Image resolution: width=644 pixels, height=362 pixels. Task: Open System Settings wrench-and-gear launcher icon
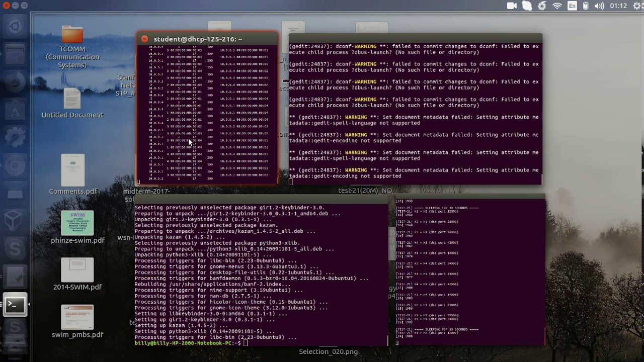(x=15, y=137)
